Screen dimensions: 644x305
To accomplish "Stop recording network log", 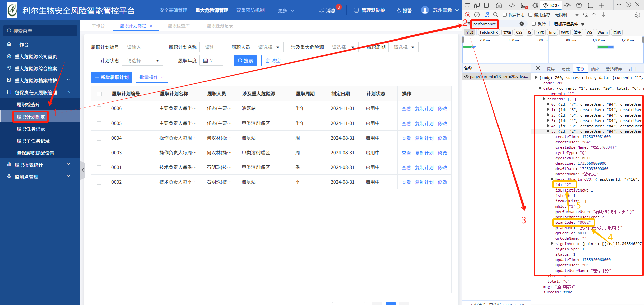I will (x=468, y=15).
